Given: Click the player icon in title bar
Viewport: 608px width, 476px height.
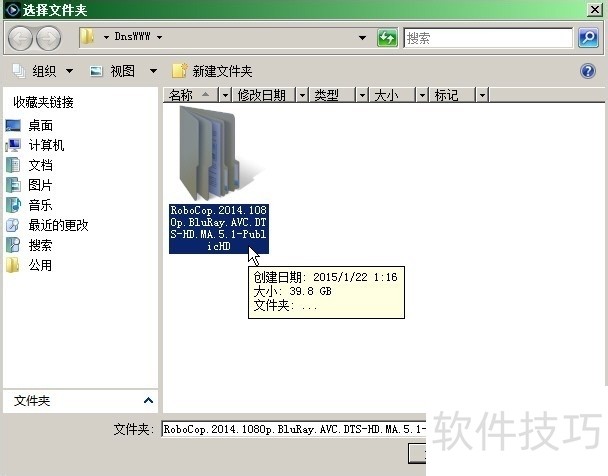Looking at the screenshot, I should tap(12, 10).
